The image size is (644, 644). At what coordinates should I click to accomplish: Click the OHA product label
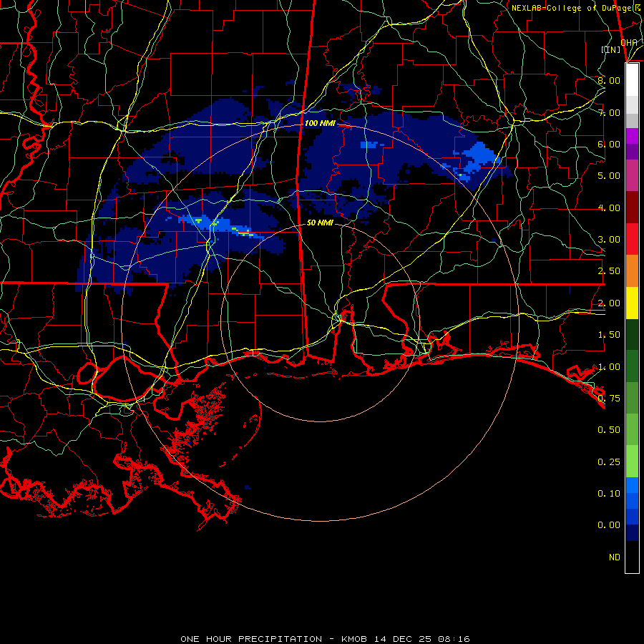tap(629, 42)
